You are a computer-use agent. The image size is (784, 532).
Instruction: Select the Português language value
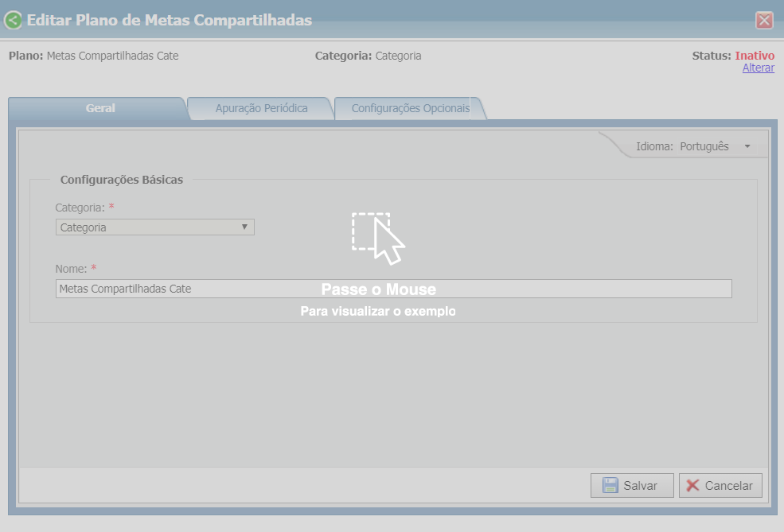tap(704, 146)
